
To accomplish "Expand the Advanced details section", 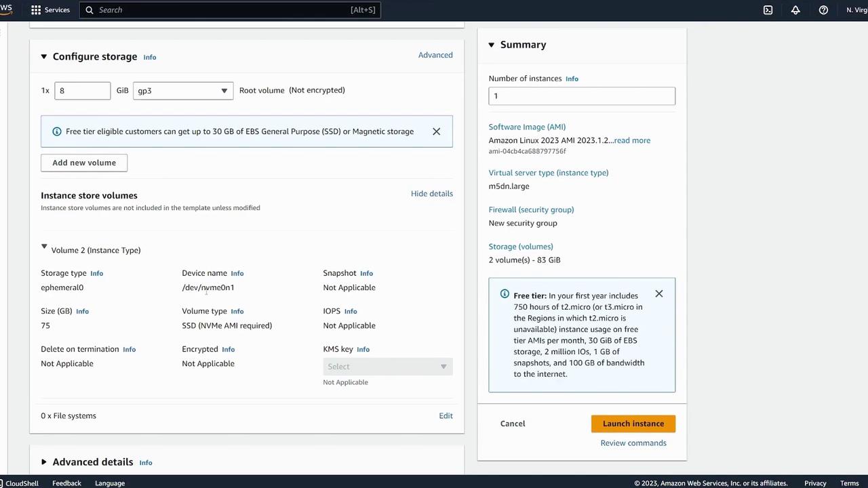I will [x=44, y=462].
